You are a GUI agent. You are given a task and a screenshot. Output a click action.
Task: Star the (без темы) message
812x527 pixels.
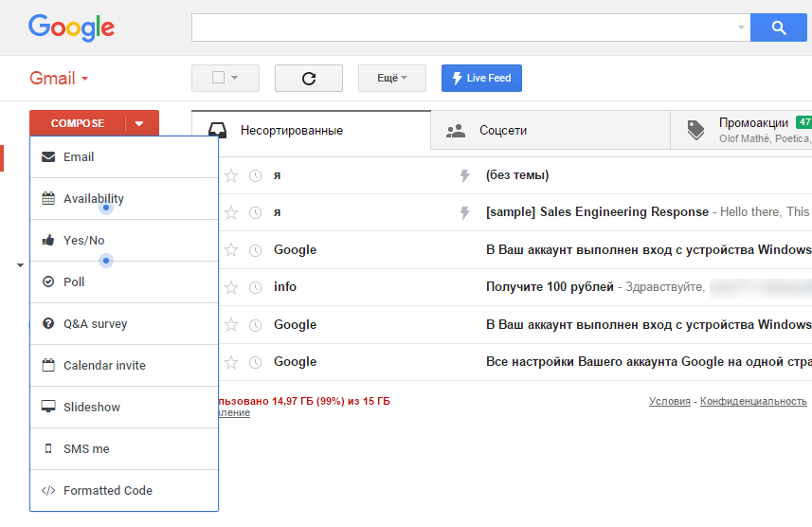coord(231,175)
